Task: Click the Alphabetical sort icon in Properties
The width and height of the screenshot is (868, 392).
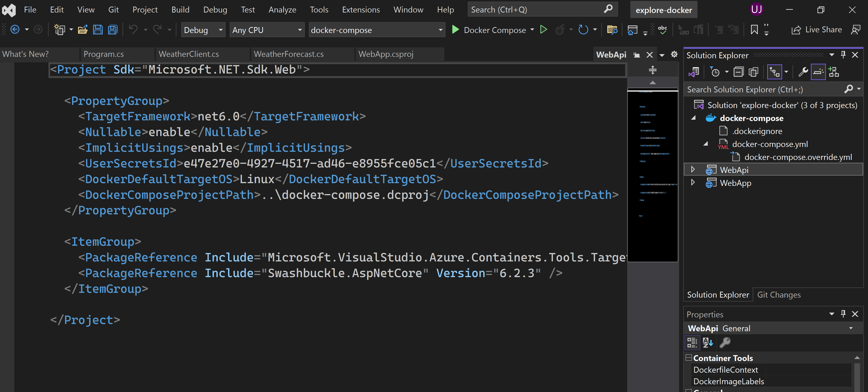Action: click(x=708, y=342)
